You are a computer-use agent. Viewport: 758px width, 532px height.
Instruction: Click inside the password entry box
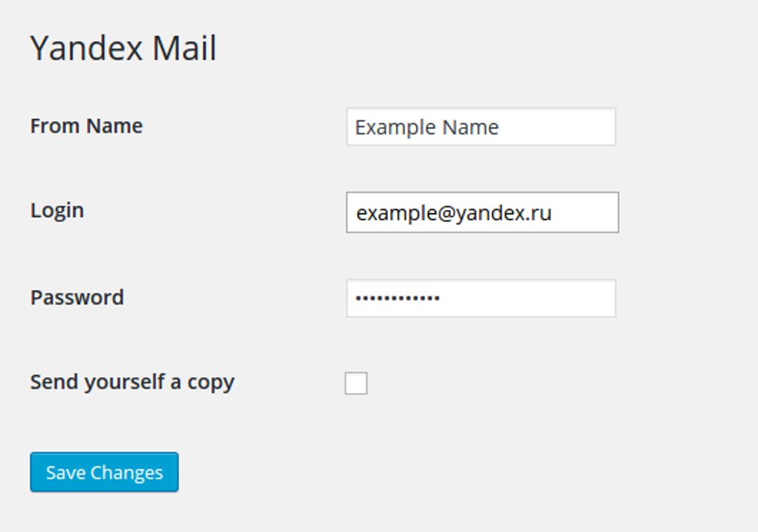pyautogui.click(x=480, y=298)
